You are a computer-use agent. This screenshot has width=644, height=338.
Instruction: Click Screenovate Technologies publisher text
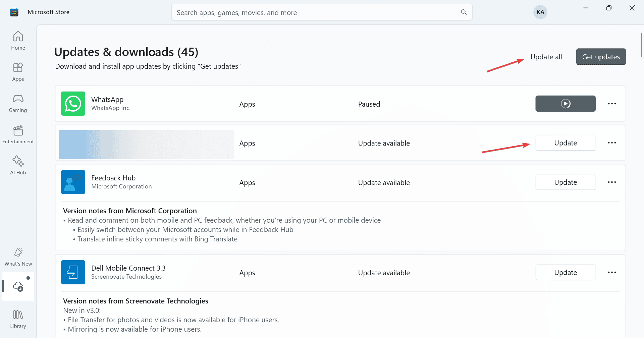[126, 277]
